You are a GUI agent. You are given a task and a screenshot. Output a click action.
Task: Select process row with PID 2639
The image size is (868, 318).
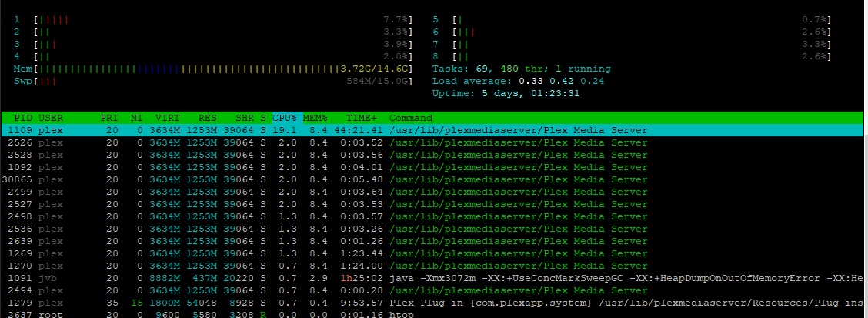[432, 241]
